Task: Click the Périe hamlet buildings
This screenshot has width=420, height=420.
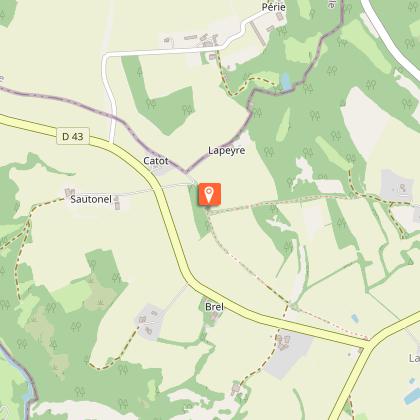Action: tap(202, 41)
